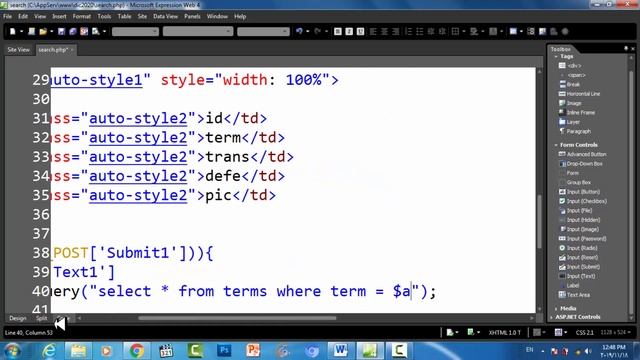The width and height of the screenshot is (640, 360).
Task: Open the Format menu
Action: click(82, 16)
